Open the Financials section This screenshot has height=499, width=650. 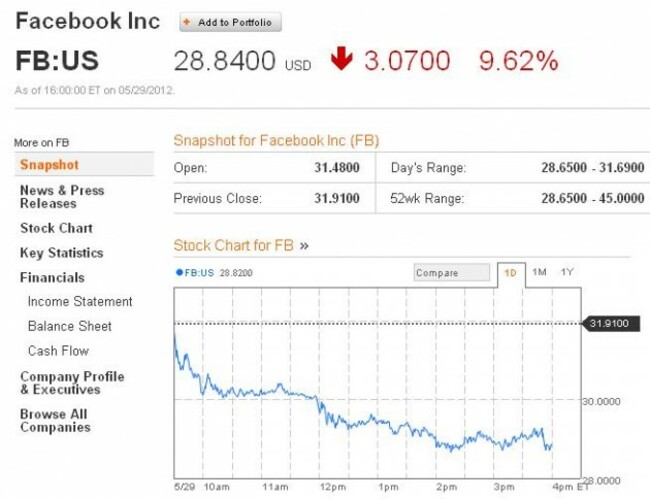52,277
